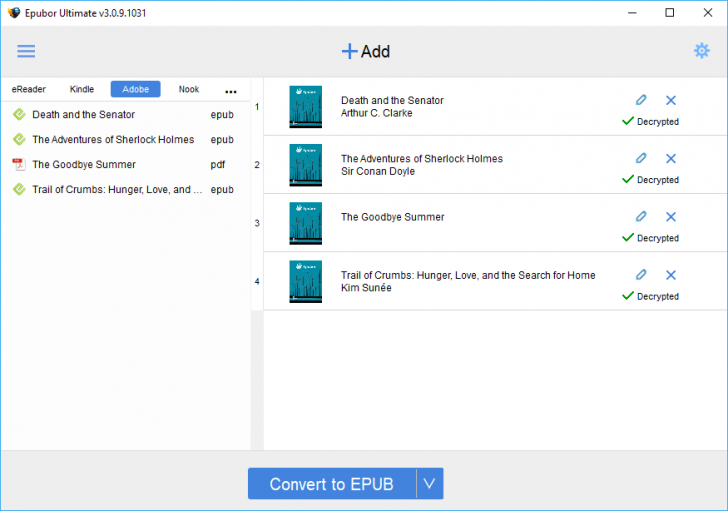Edit metadata for Trail of Crumbs
This screenshot has height=511, width=728.
[x=641, y=275]
